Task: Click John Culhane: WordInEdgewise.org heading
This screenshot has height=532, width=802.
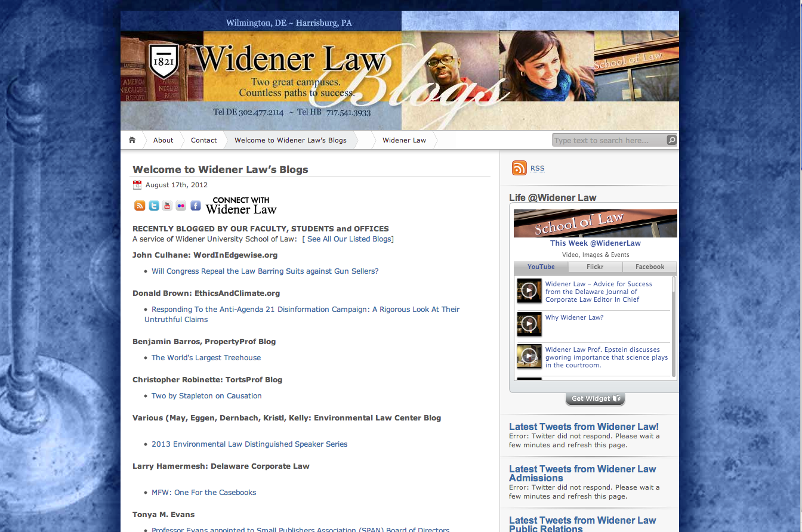Action: click(205, 255)
